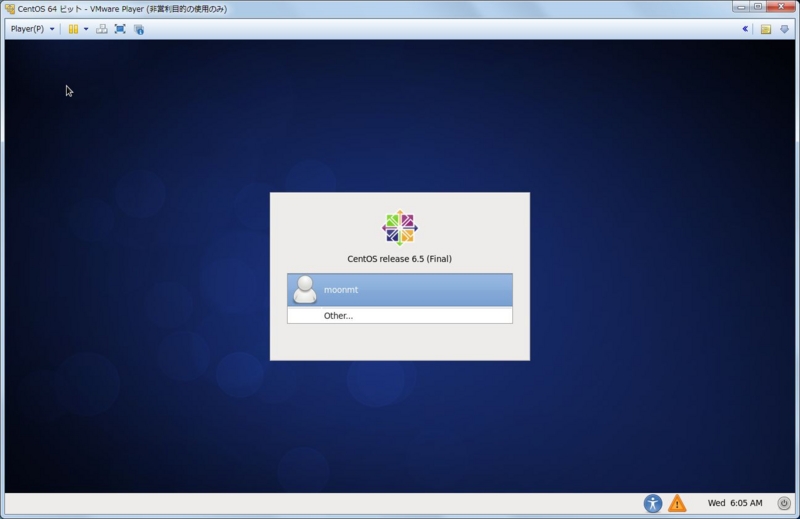Choose Other... to log in as another user
The width and height of the screenshot is (800, 519).
tap(399, 315)
